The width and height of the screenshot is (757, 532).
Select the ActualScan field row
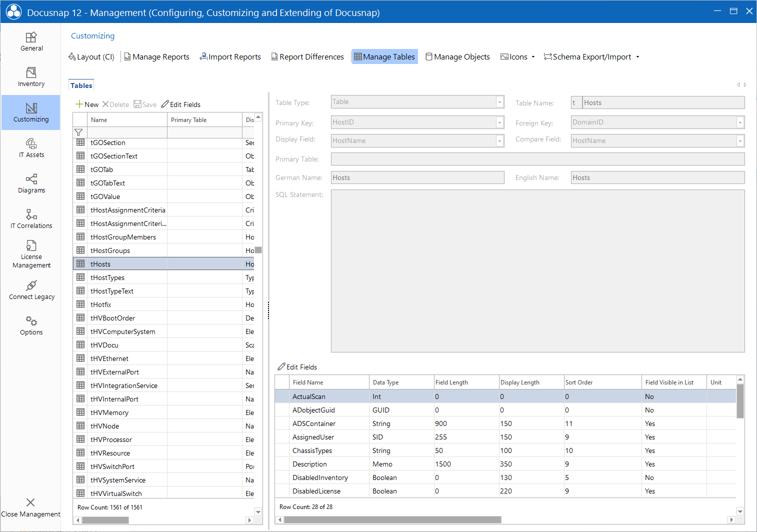tap(505, 396)
